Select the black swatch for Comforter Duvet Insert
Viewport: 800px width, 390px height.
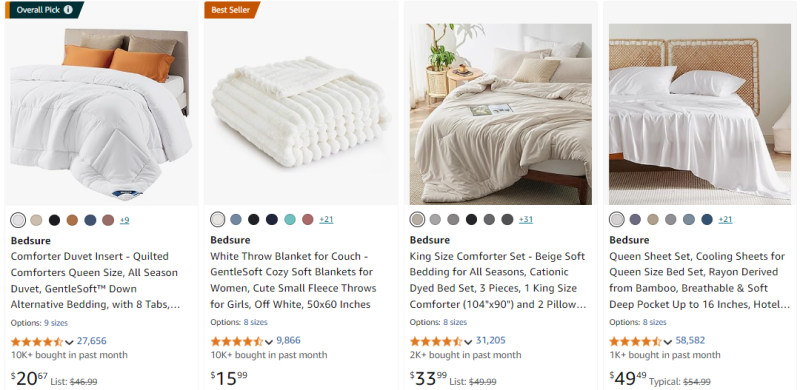pos(54,221)
